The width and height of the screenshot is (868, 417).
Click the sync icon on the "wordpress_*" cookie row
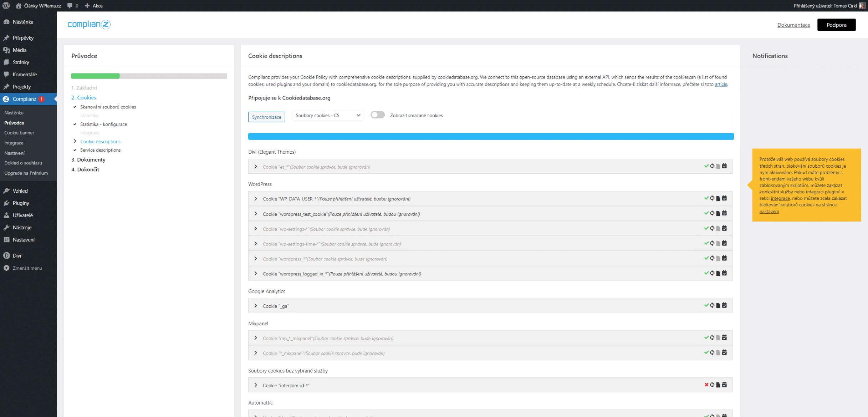click(712, 258)
